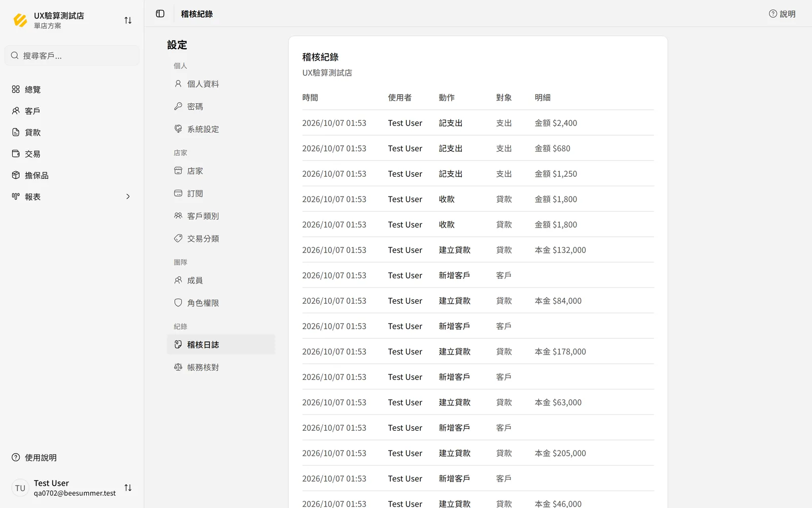Click the 報表 chart icon
The height and width of the screenshot is (508, 812).
click(16, 197)
